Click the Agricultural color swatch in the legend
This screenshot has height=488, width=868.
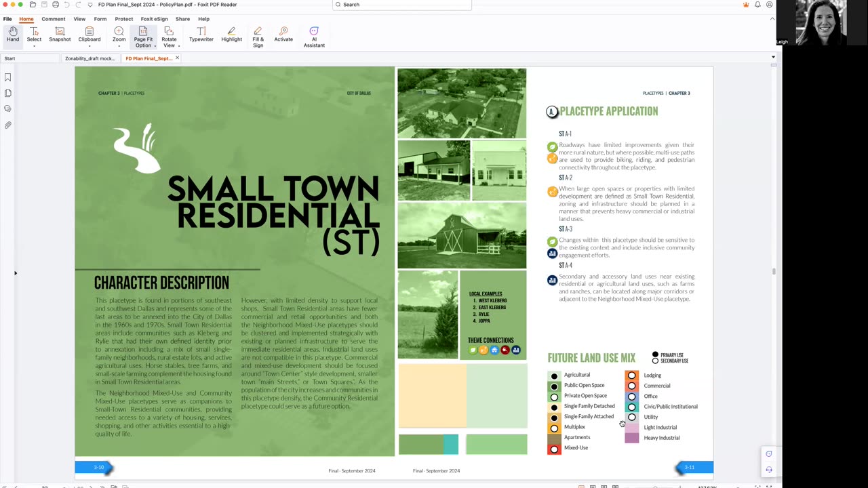tap(554, 375)
